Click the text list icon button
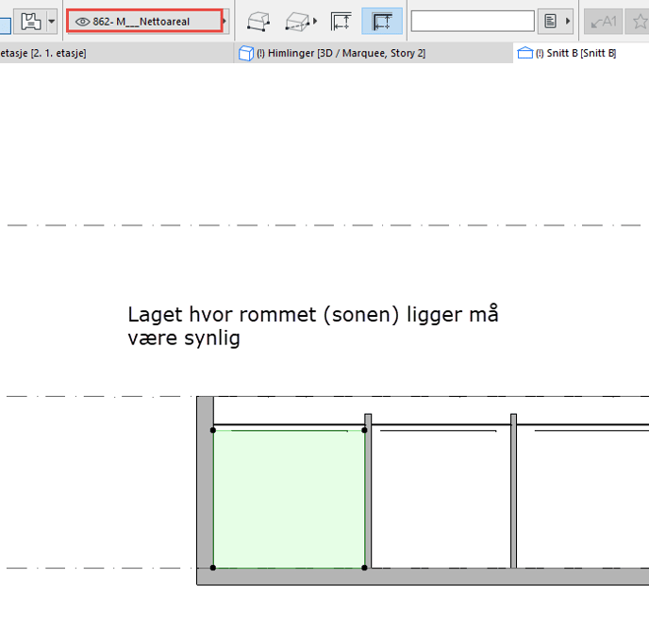The image size is (649, 644). [550, 21]
